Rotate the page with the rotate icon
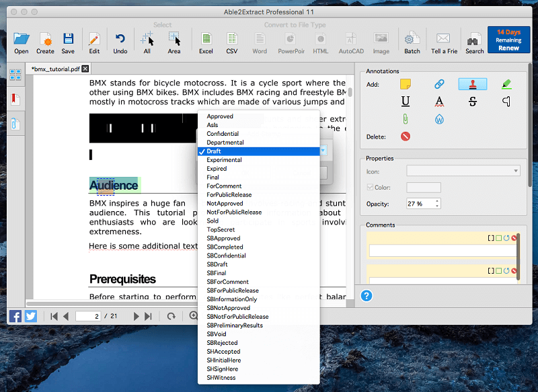 (171, 316)
